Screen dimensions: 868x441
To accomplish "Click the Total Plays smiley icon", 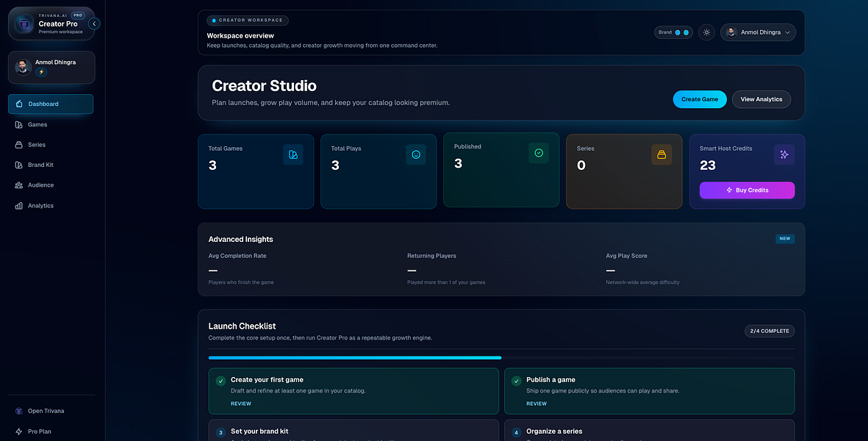I will pyautogui.click(x=416, y=155).
